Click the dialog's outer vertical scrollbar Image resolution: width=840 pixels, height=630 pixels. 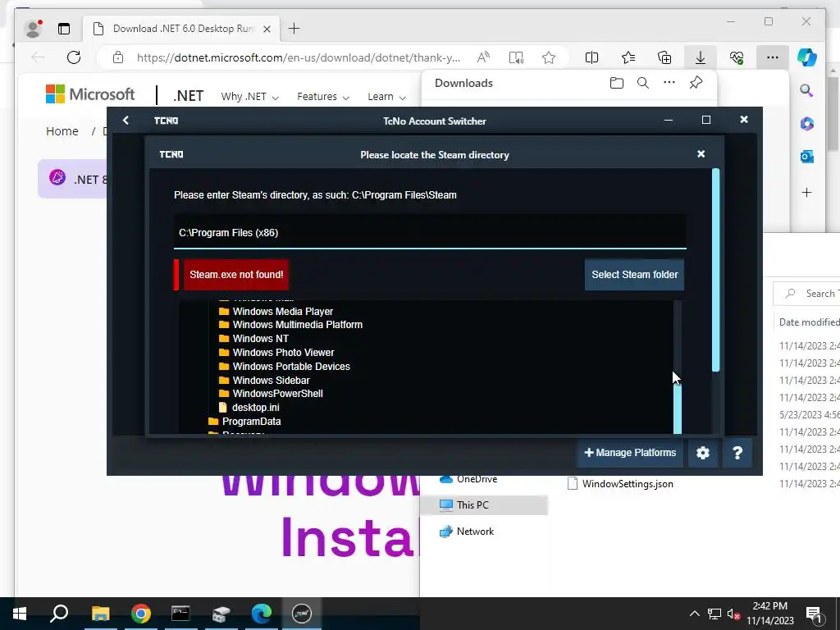pos(715,271)
